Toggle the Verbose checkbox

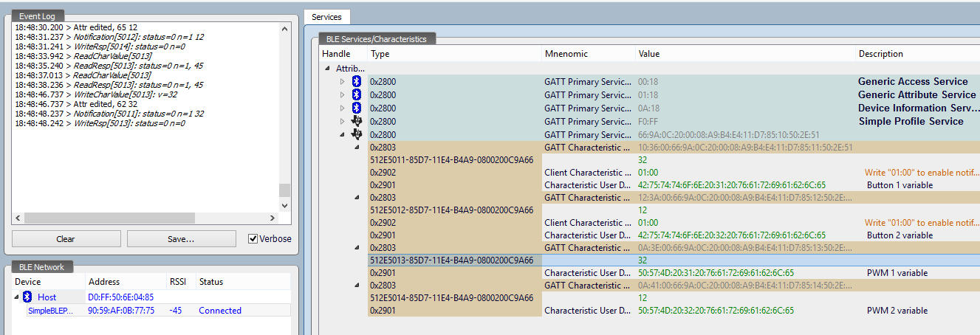[253, 238]
